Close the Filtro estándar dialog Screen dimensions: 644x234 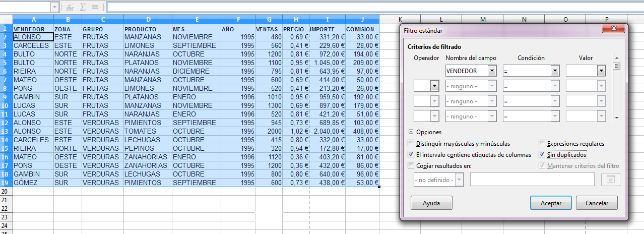point(614,30)
